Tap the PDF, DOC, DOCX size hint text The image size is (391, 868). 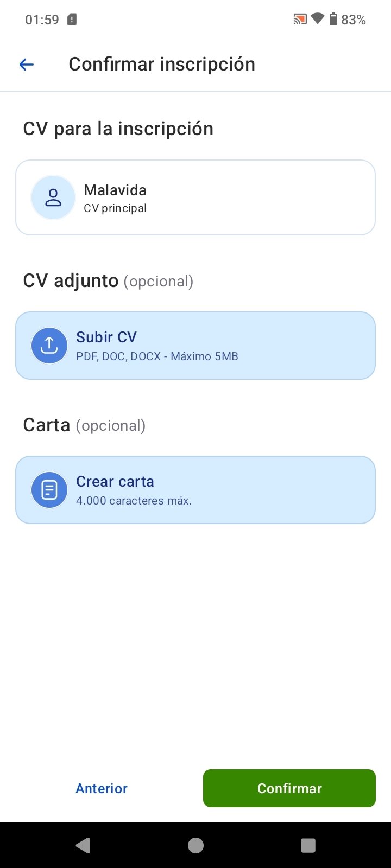157,356
